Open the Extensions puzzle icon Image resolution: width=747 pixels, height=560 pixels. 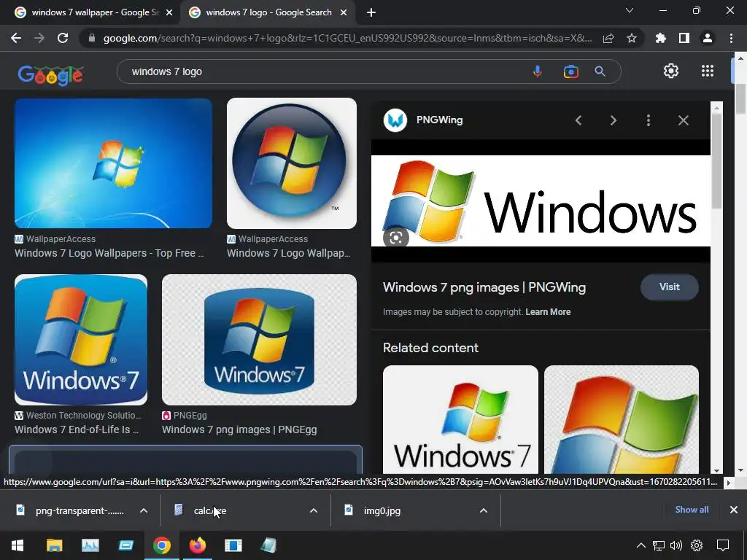point(661,38)
